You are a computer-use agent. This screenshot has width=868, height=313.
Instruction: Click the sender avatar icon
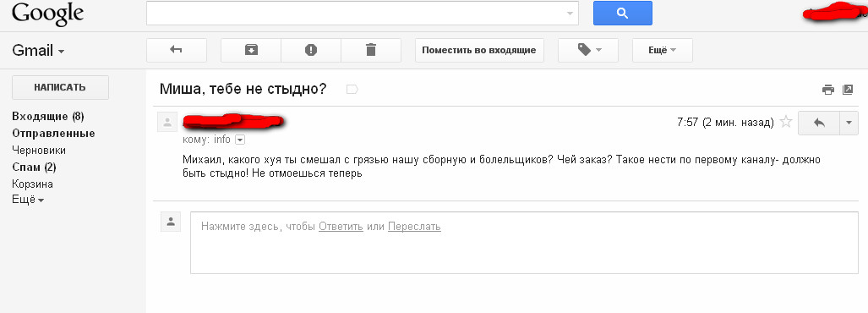(167, 122)
